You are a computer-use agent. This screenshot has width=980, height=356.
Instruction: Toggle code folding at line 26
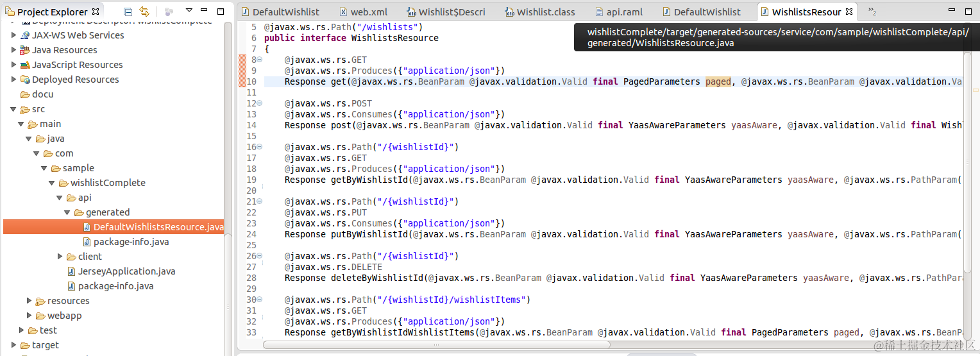(259, 256)
